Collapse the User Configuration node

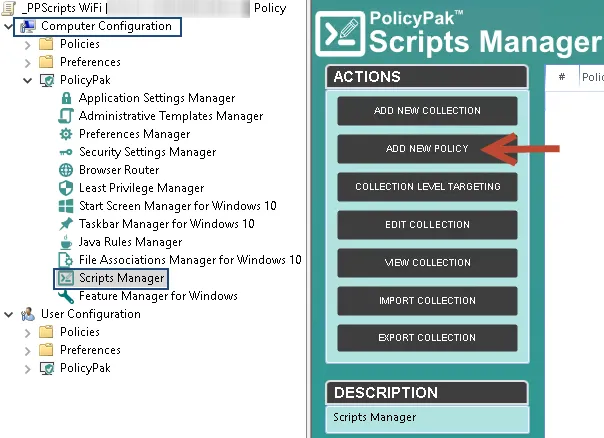9,314
